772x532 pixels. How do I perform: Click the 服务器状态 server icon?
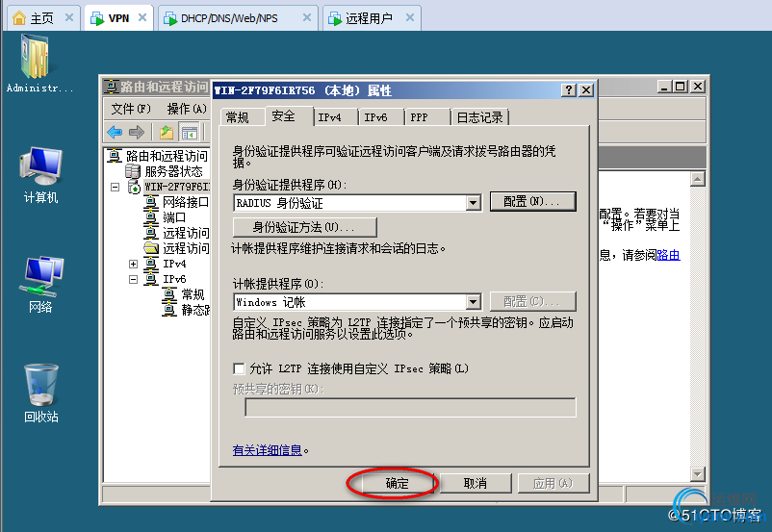(133, 171)
